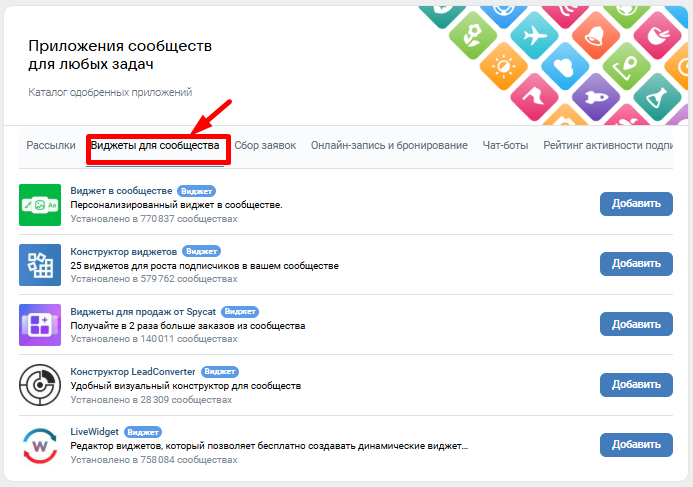
Task: Select the Виджеты для сообщества tab
Action: [x=155, y=145]
